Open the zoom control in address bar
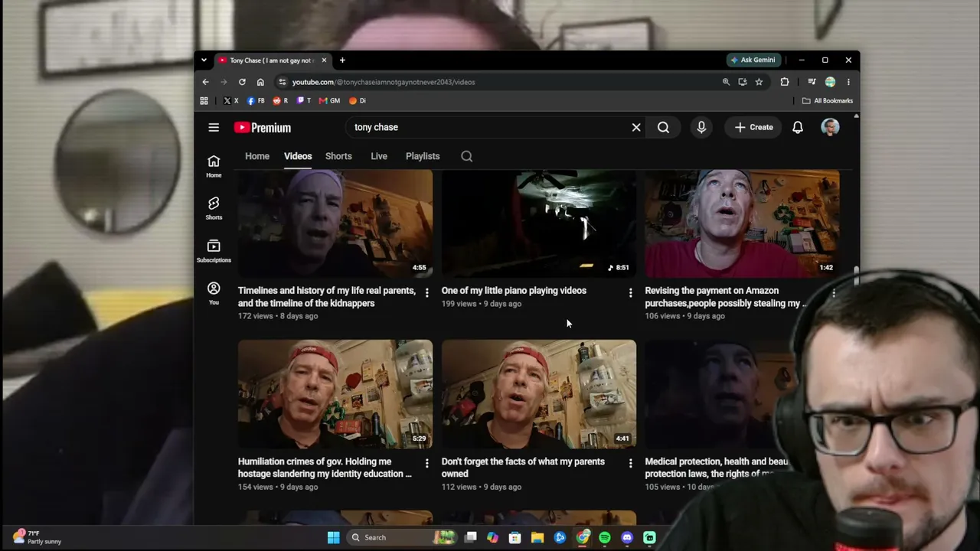The height and width of the screenshot is (551, 980). [726, 82]
